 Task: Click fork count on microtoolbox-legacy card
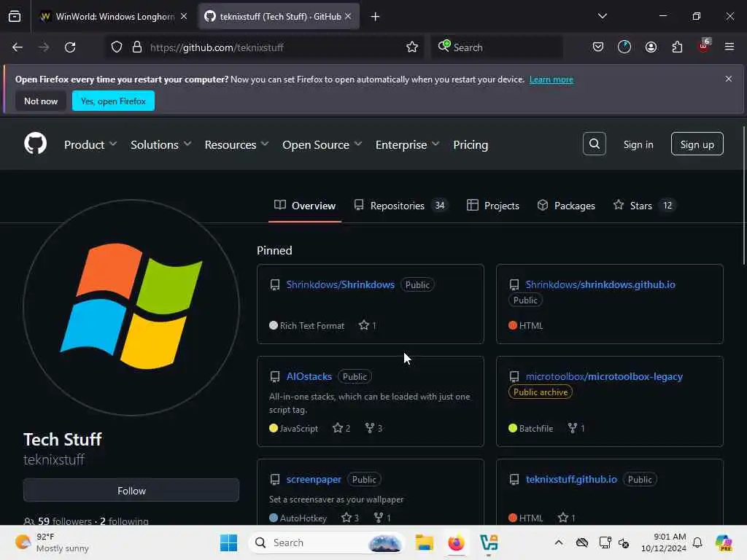tap(576, 428)
